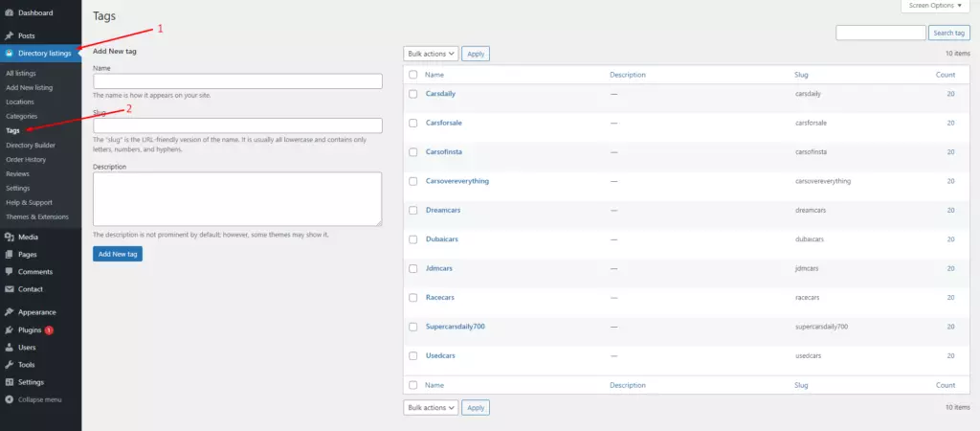The width and height of the screenshot is (980, 431).
Task: Open bottom Bulk actions dropdown
Action: tap(431, 408)
